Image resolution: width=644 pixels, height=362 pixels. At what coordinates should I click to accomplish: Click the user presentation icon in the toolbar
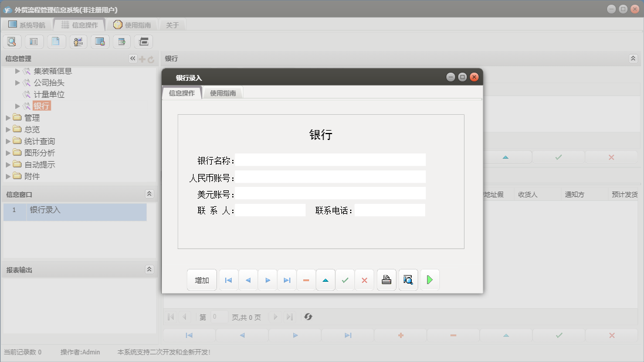click(78, 41)
